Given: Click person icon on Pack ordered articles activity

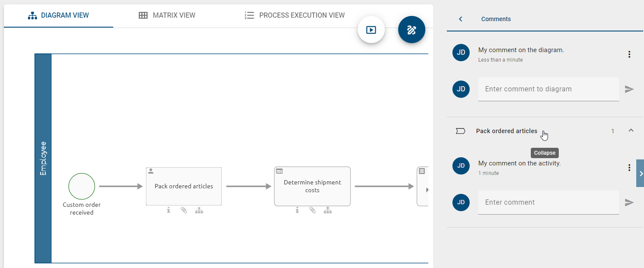Looking at the screenshot, I should click(150, 171).
